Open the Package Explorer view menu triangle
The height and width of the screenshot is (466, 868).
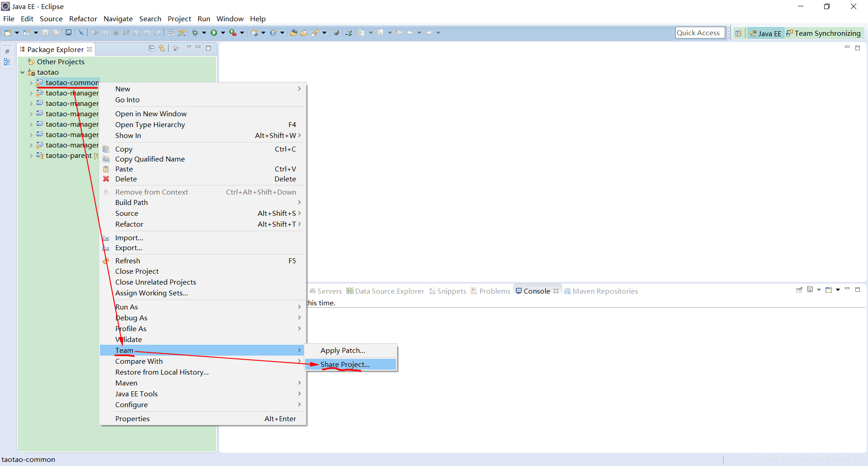click(x=189, y=47)
